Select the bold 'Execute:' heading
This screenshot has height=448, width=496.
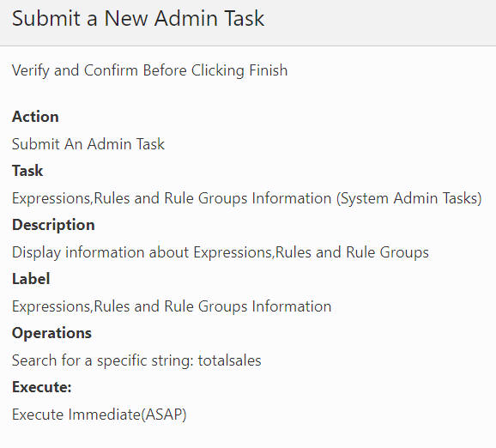point(42,387)
